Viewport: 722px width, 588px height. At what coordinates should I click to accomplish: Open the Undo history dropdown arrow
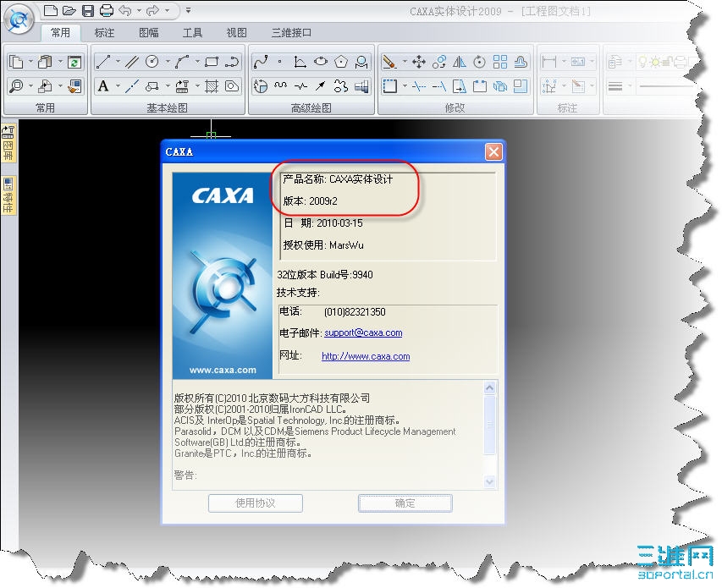139,10
